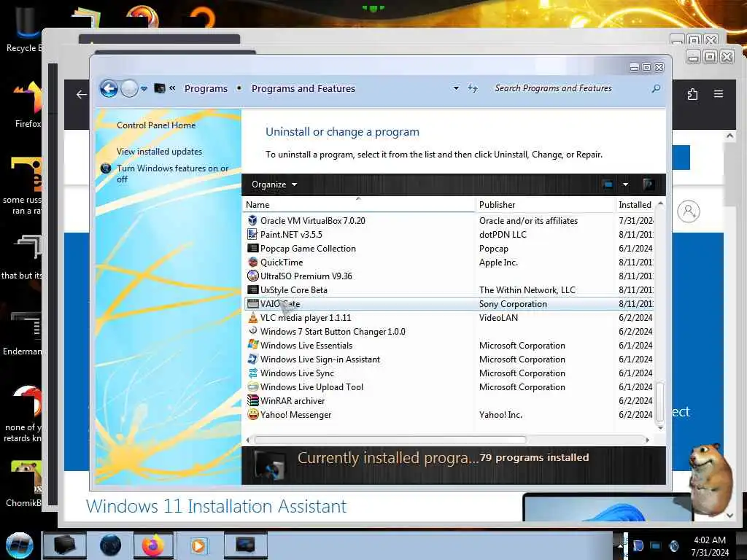Click Sony Corporation publisher cell
The image size is (747, 560).
point(513,304)
